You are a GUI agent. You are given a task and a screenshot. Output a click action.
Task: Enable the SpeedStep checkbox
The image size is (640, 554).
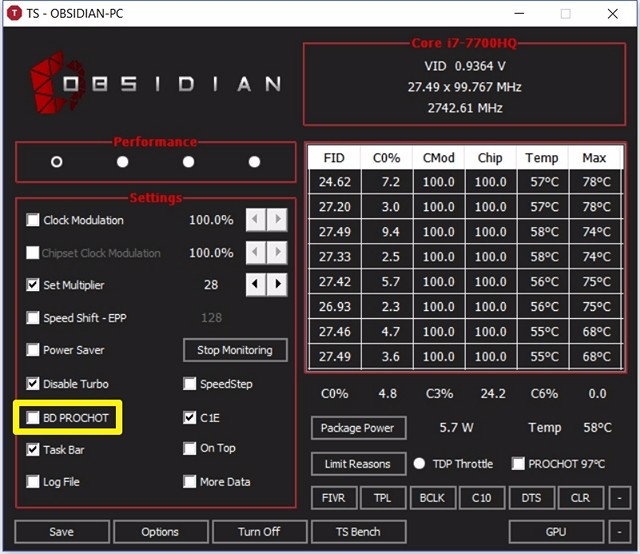pyautogui.click(x=189, y=384)
